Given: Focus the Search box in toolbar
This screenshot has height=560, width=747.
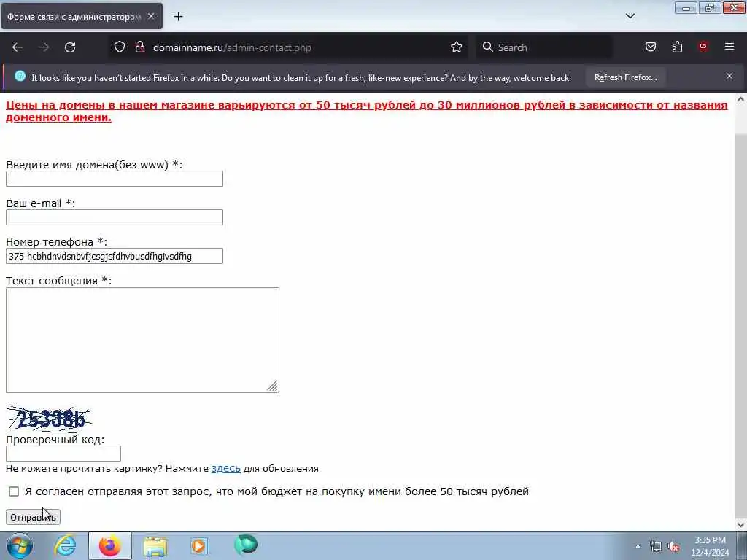Looking at the screenshot, I should 544,47.
